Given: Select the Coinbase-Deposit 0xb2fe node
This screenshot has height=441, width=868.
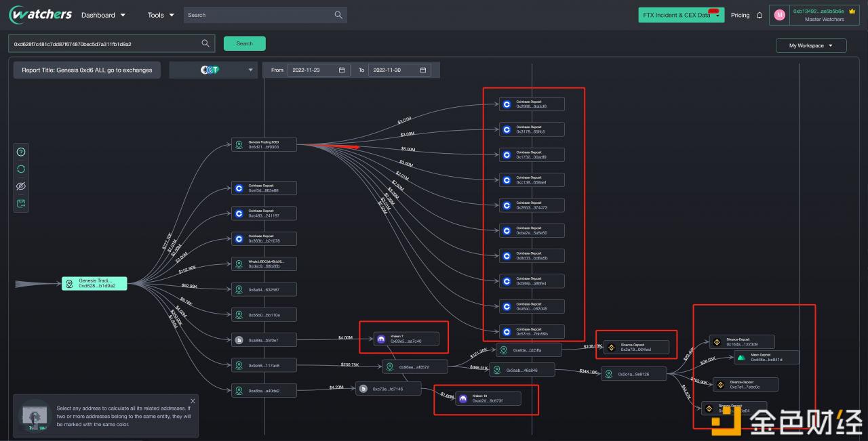Looking at the screenshot, I should [x=532, y=230].
